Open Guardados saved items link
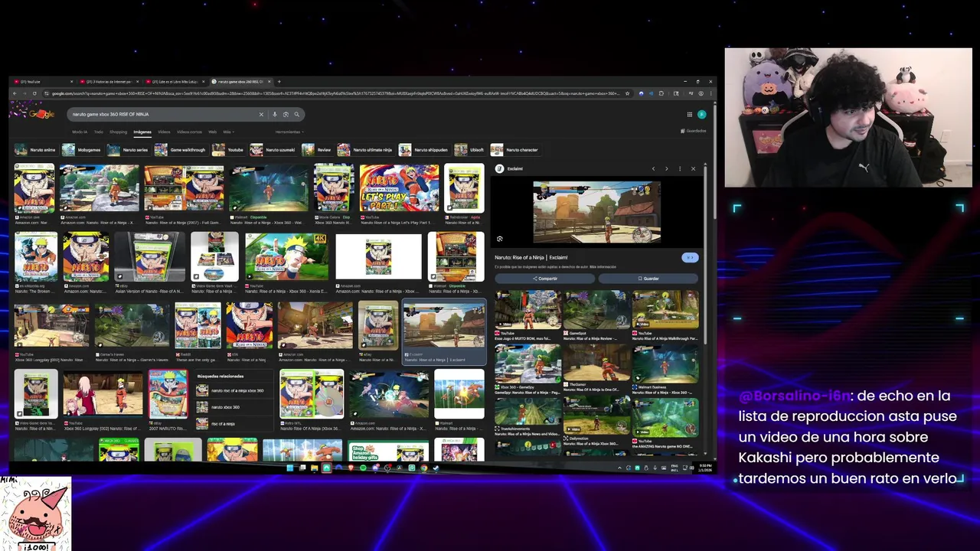This screenshot has height=551, width=980. coord(694,131)
